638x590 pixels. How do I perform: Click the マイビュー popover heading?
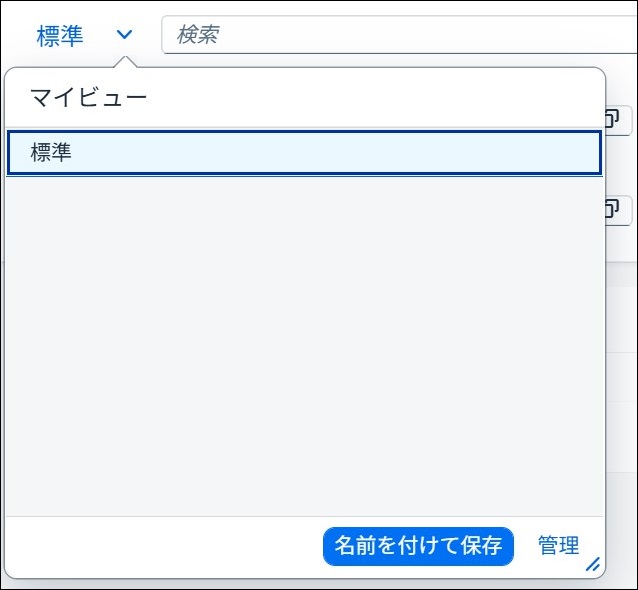click(88, 98)
